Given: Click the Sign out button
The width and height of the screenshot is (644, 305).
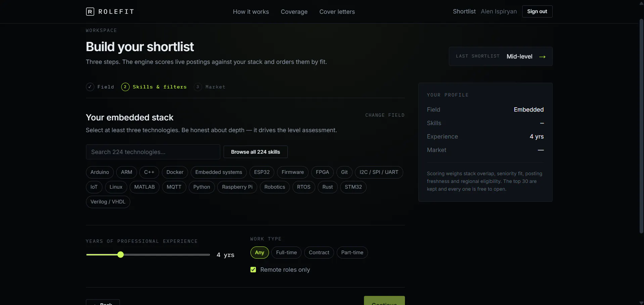Looking at the screenshot, I should point(537,11).
